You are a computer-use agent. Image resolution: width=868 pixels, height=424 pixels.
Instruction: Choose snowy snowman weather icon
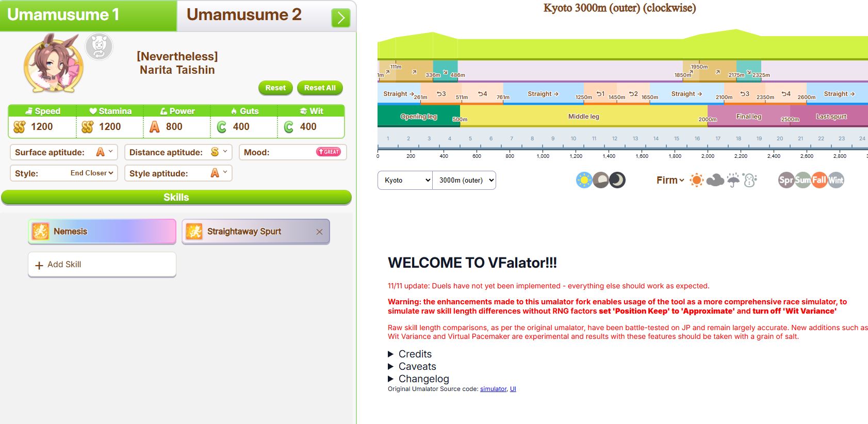click(750, 180)
